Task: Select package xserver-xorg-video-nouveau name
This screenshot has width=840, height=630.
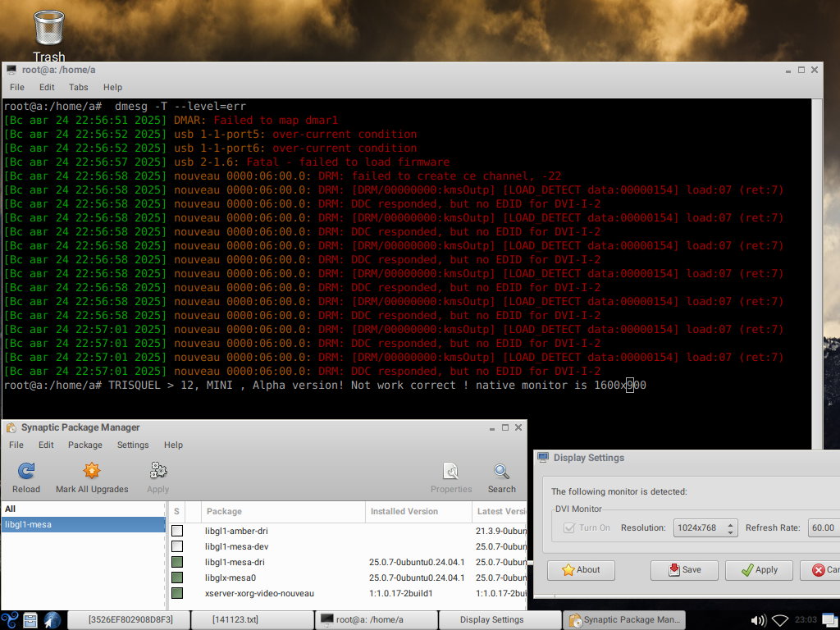Action: point(259,593)
